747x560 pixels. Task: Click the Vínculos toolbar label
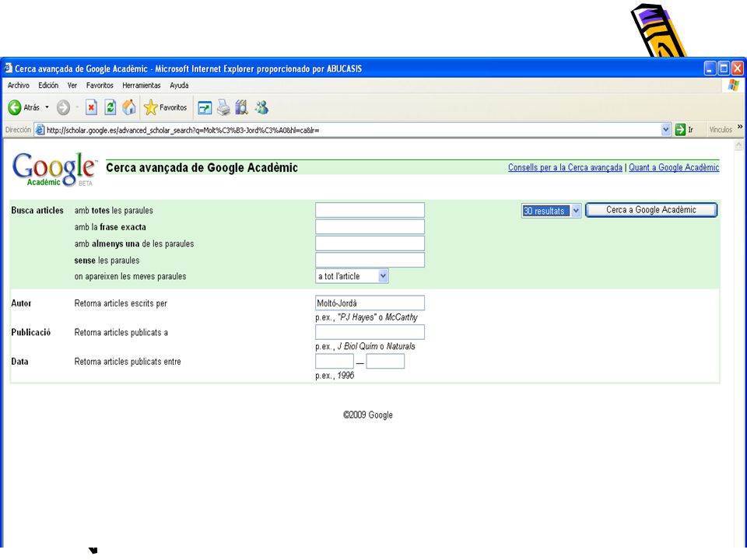tap(721, 130)
